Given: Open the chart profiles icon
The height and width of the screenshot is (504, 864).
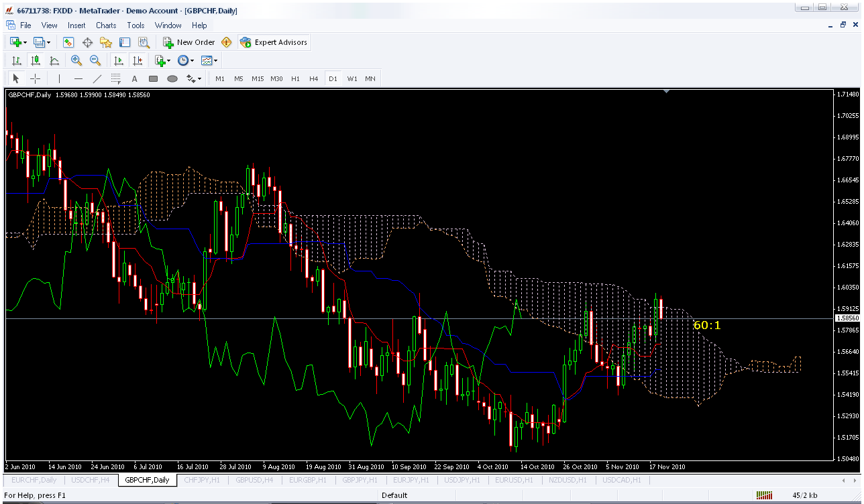Looking at the screenshot, I should pos(40,42).
